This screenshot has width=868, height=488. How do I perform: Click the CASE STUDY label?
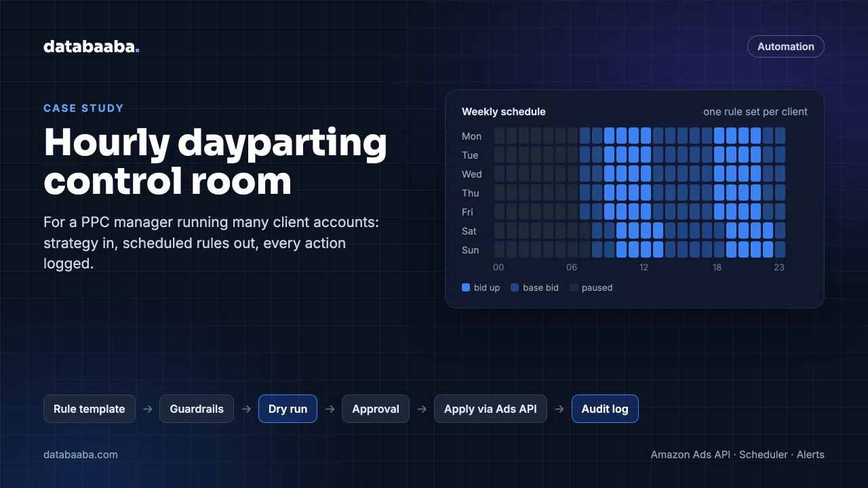pyautogui.click(x=83, y=108)
